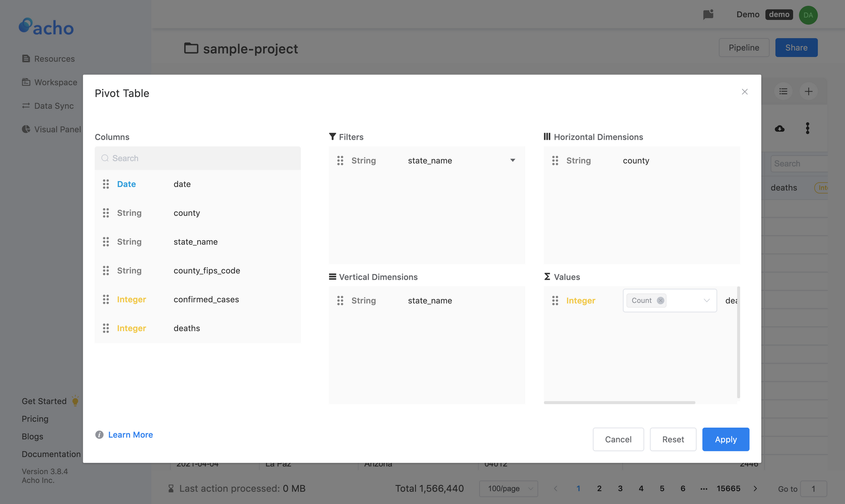Open the DA avatar account menu
The height and width of the screenshot is (504, 845).
pyautogui.click(x=808, y=15)
